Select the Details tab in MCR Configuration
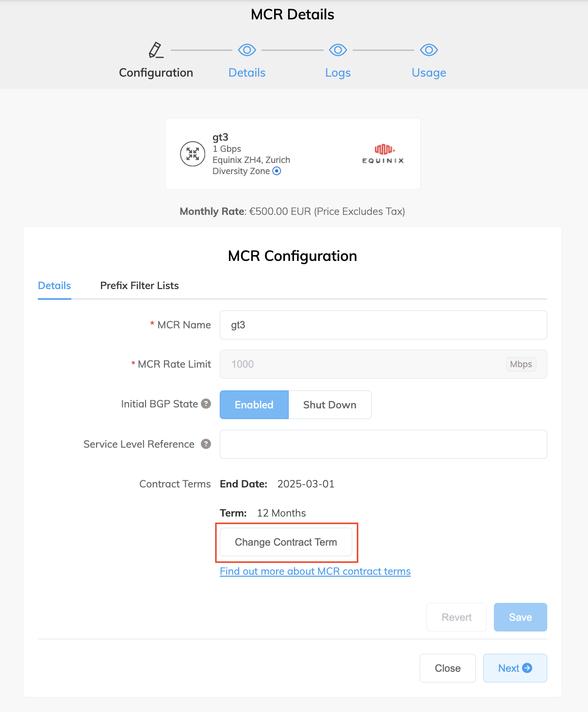 pos(54,286)
